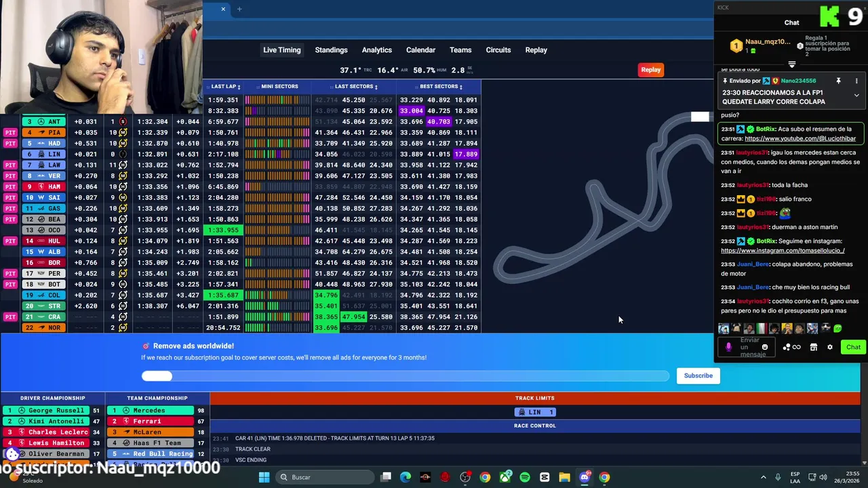
Task: Switch to the Standings tab
Action: (331, 49)
